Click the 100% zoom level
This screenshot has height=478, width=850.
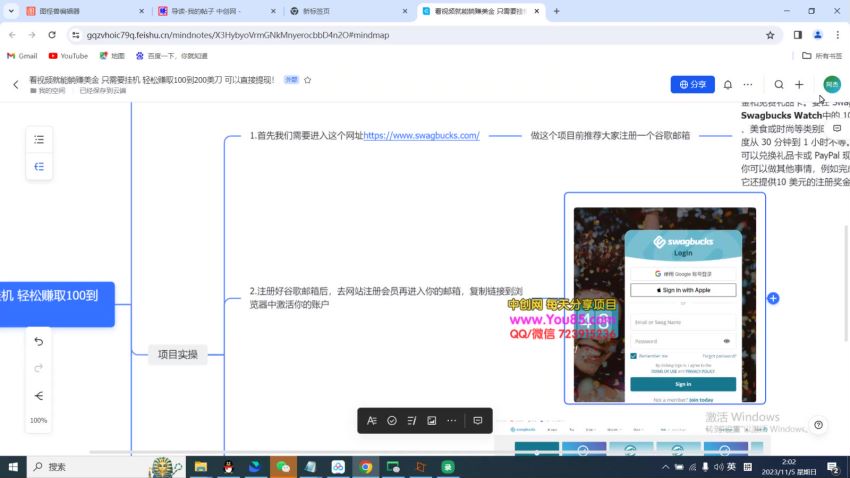(x=38, y=420)
